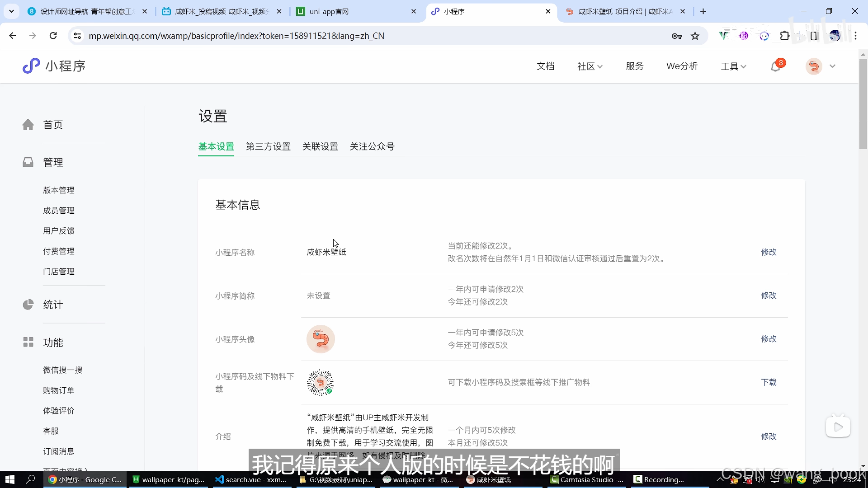Open the saved password key icon
The image size is (868, 488).
(677, 36)
